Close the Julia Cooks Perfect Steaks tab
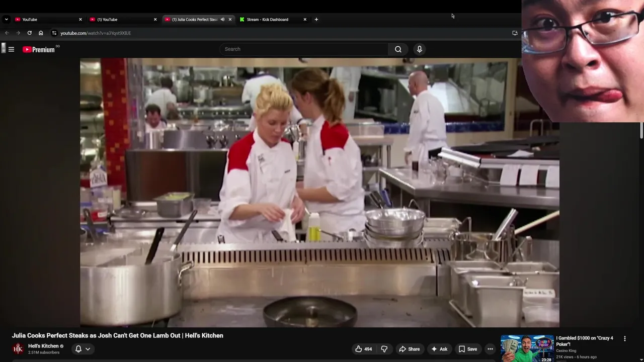Screen dimensions: 644x362 (x=230, y=19)
